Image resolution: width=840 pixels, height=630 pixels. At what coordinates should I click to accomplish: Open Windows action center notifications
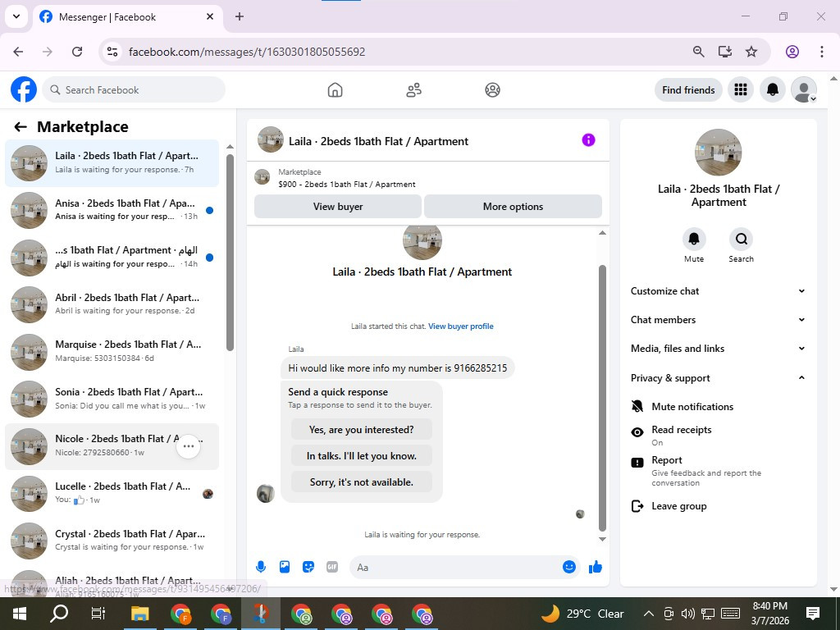point(813,614)
